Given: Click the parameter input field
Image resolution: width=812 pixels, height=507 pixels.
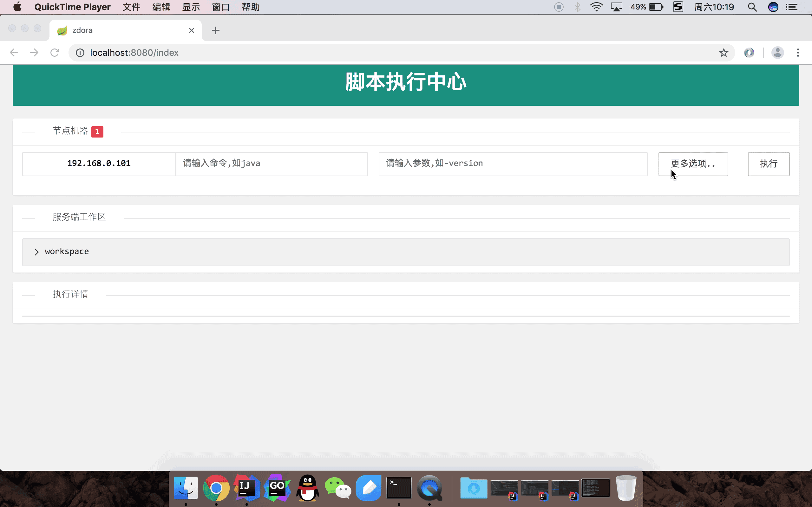Looking at the screenshot, I should pos(513,164).
